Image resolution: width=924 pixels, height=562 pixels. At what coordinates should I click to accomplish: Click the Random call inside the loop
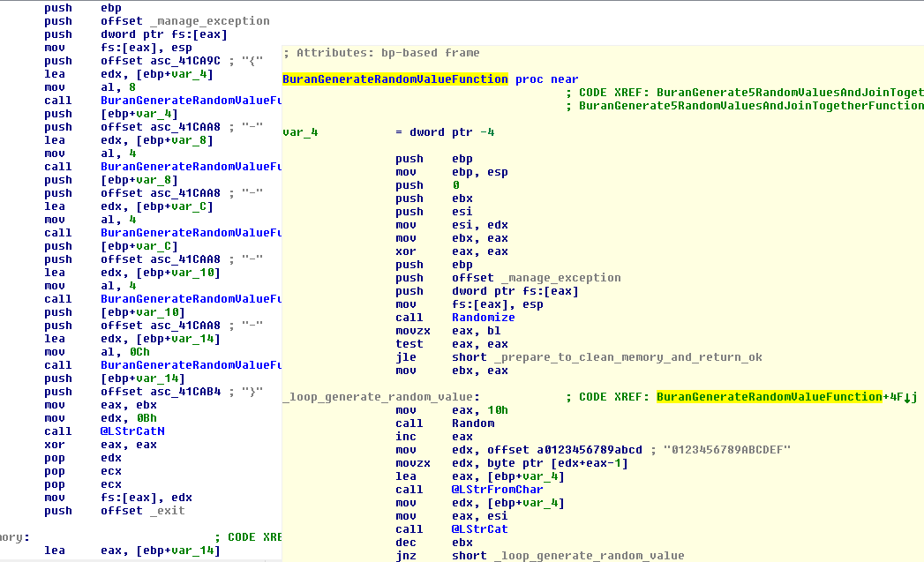coord(473,423)
